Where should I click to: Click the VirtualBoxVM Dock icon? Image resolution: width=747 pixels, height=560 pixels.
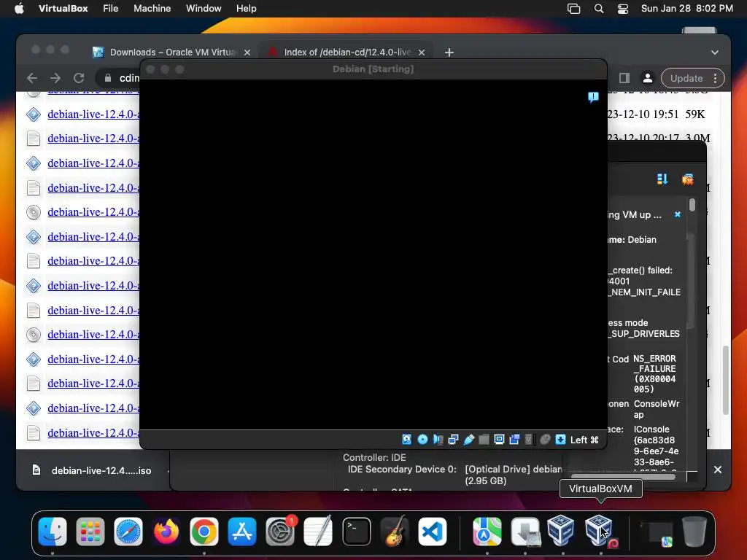[600, 531]
